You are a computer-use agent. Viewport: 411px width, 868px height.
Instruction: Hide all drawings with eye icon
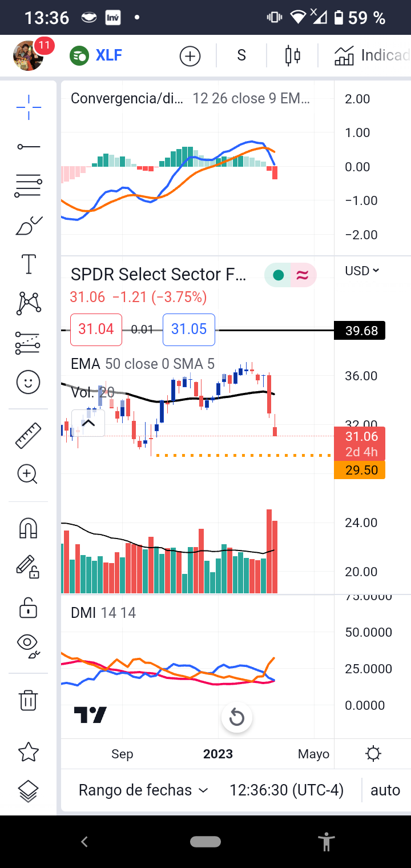pyautogui.click(x=29, y=644)
